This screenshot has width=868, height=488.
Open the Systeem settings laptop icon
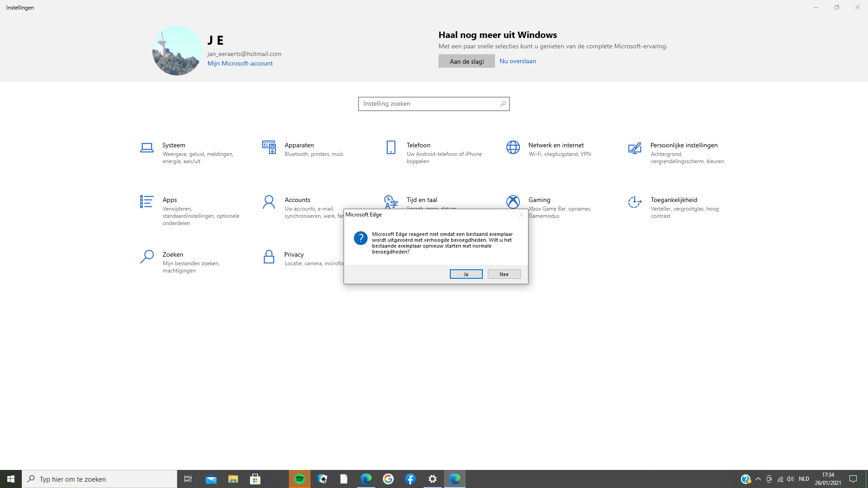coord(146,148)
